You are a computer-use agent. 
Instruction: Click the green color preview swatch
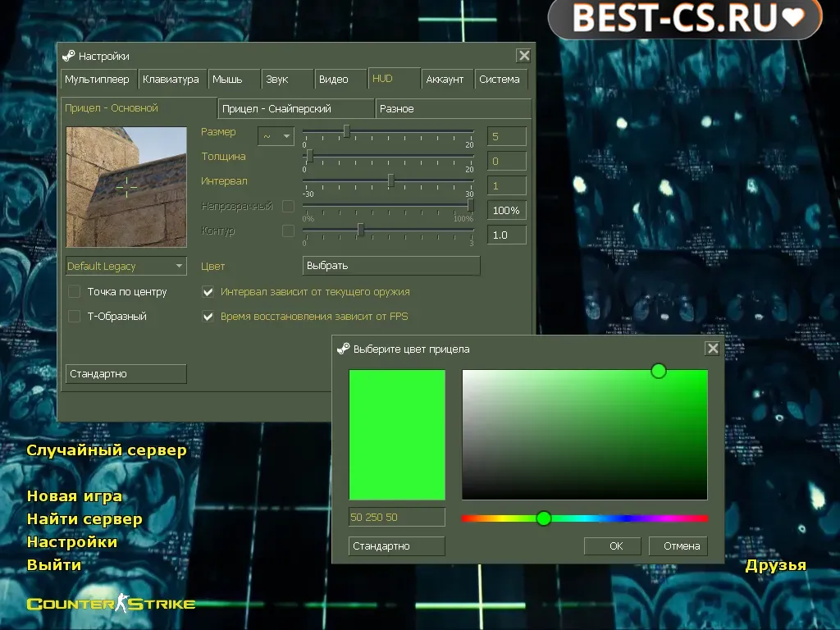tap(397, 435)
